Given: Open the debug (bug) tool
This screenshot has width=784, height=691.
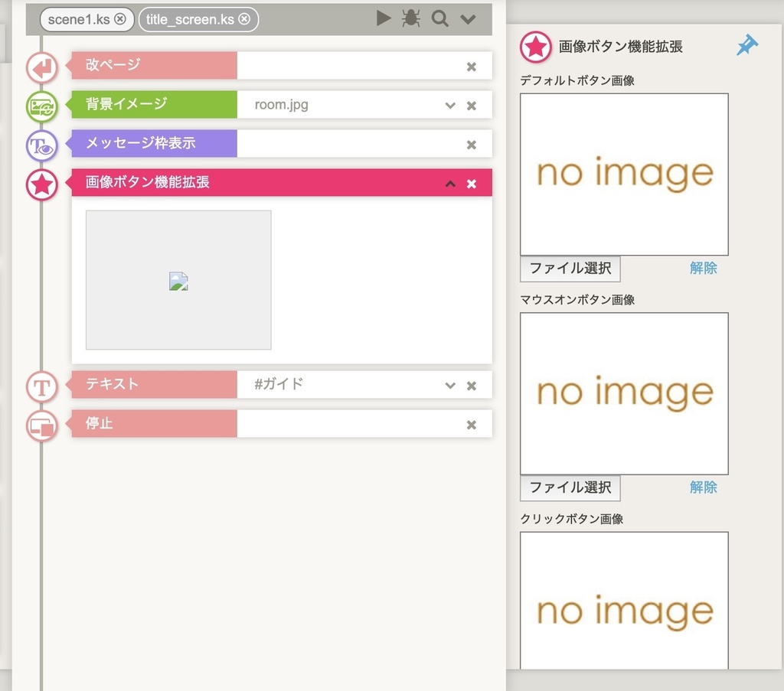Looking at the screenshot, I should (411, 18).
